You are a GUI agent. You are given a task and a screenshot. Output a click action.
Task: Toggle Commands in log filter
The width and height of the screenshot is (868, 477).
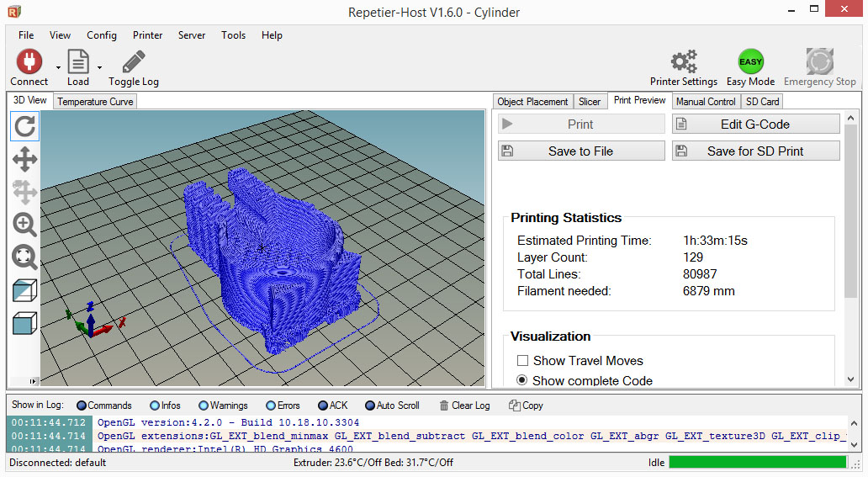click(104, 405)
